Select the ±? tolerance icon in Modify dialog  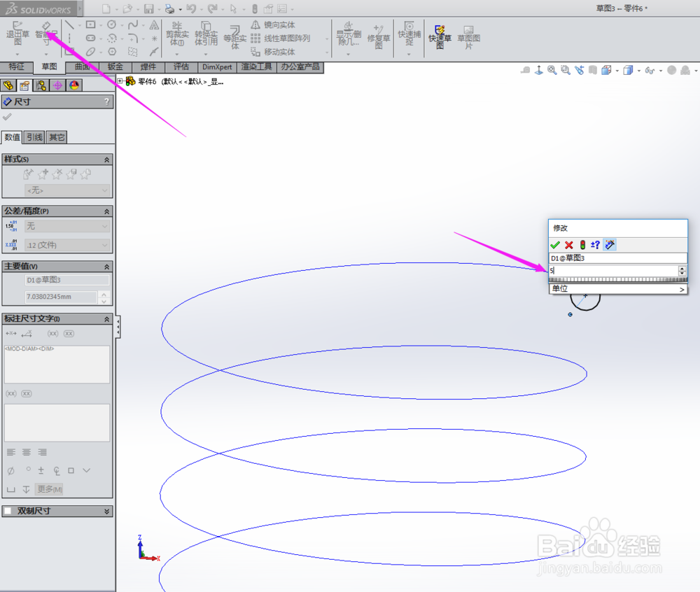[x=595, y=245]
